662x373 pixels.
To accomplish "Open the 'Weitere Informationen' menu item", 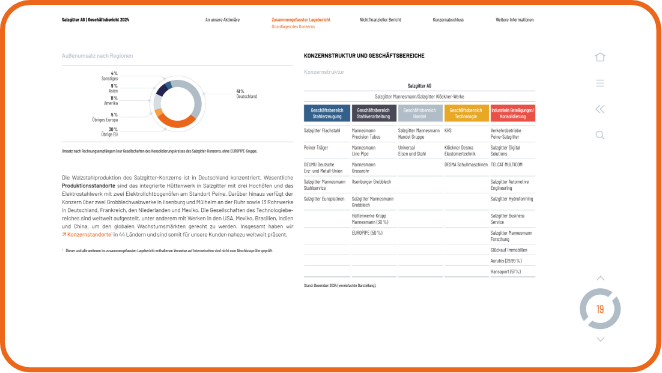I will (x=515, y=20).
